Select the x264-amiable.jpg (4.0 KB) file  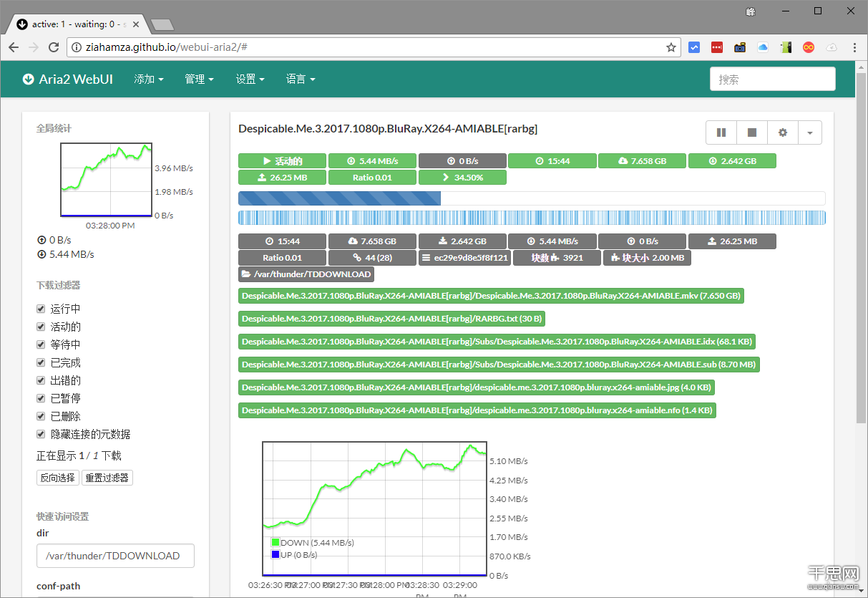[x=477, y=387]
